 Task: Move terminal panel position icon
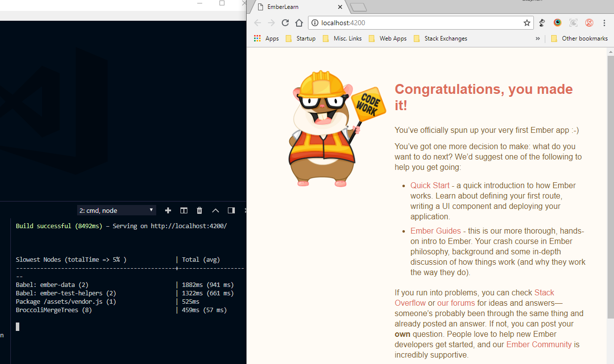pos(231,210)
